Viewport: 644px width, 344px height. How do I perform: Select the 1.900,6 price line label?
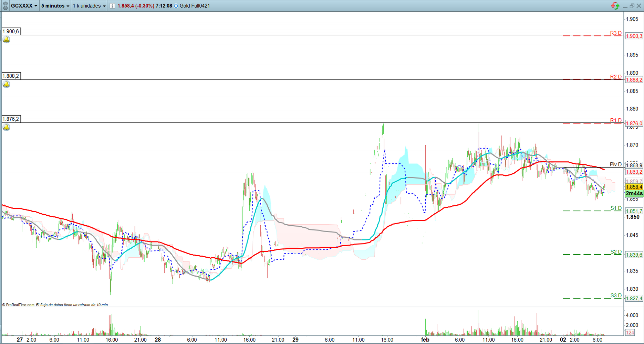tap(11, 31)
